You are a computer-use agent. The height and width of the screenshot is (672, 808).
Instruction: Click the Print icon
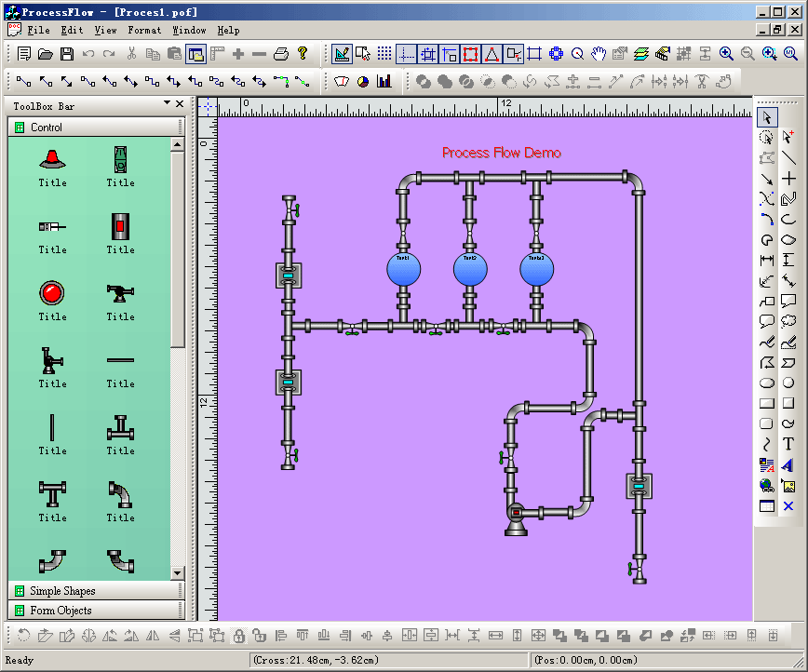[281, 54]
